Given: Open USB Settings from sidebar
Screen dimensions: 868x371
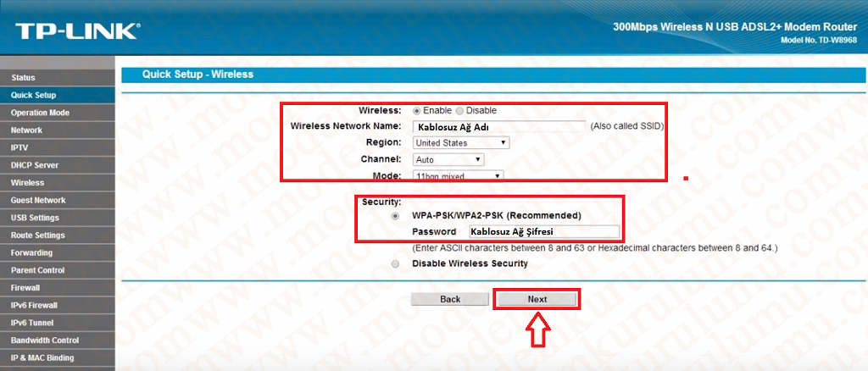Looking at the screenshot, I should pos(36,218).
